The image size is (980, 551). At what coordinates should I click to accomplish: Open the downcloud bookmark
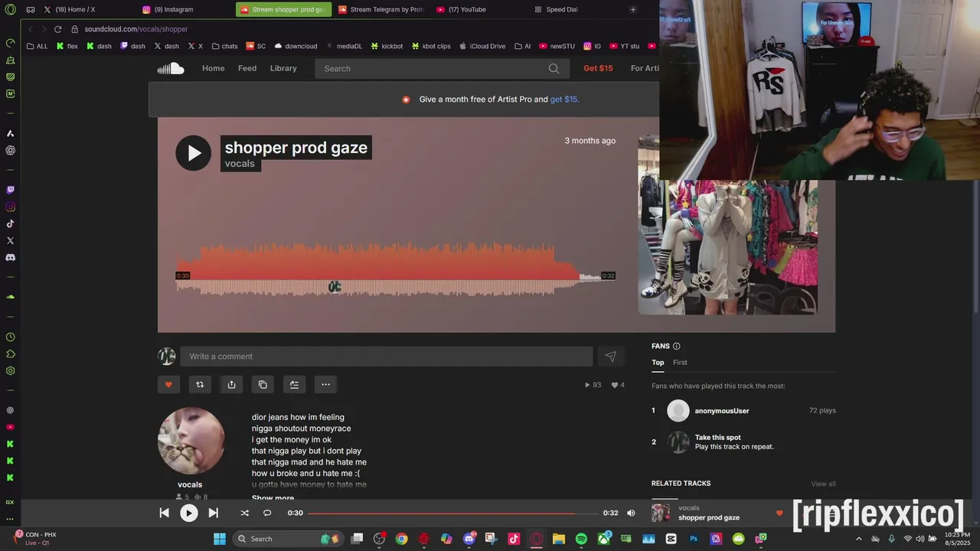(x=296, y=46)
